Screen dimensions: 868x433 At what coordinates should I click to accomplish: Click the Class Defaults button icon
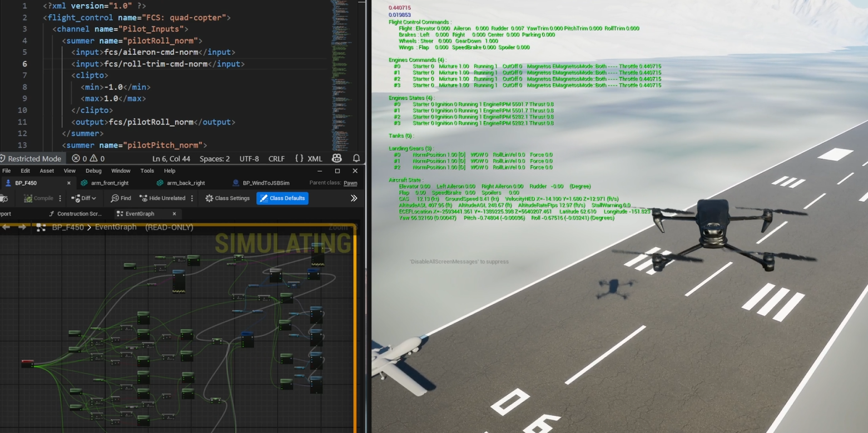[x=262, y=198]
